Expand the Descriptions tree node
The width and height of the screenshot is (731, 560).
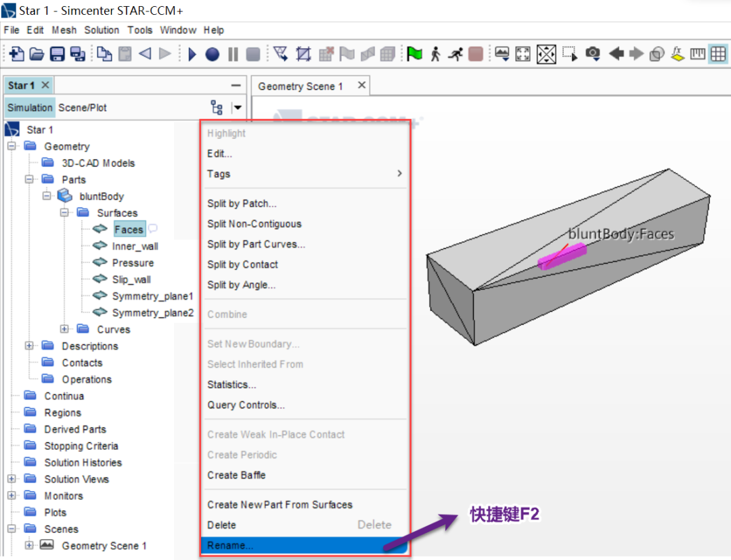click(x=29, y=346)
